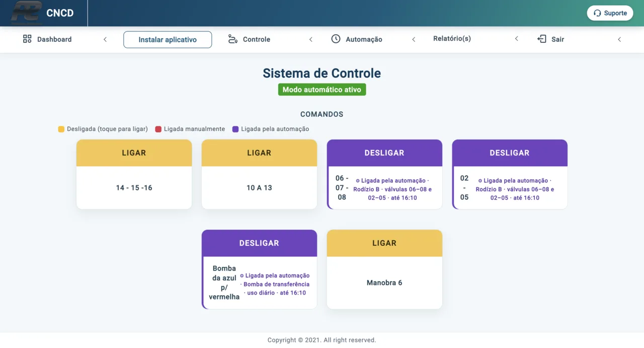Click the "Ligada manualmente" legend text
644x348 pixels.
point(194,129)
